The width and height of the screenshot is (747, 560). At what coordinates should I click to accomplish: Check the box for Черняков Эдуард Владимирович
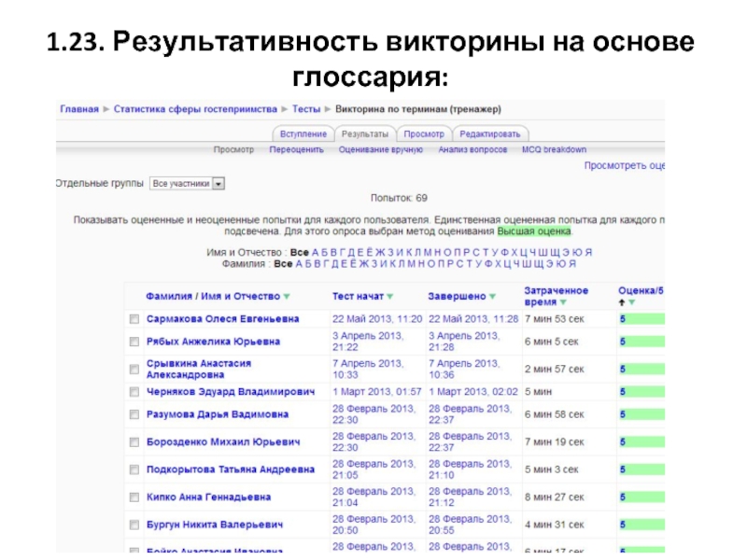pyautogui.click(x=134, y=392)
